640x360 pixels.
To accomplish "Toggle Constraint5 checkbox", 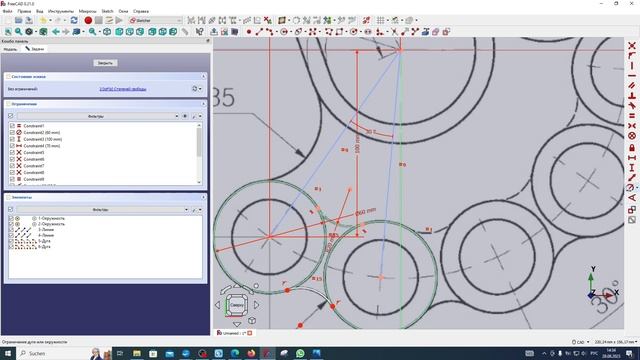I will pyautogui.click(x=12, y=153).
